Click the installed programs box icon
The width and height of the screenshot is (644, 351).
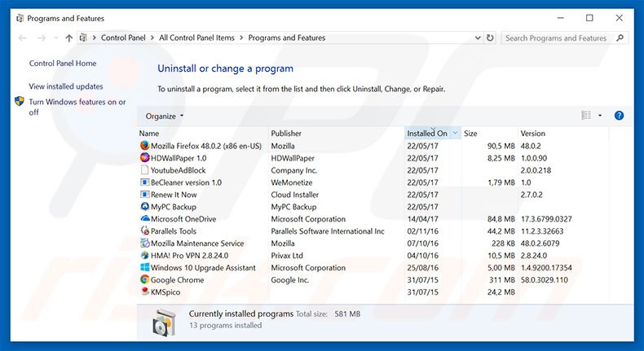point(164,322)
